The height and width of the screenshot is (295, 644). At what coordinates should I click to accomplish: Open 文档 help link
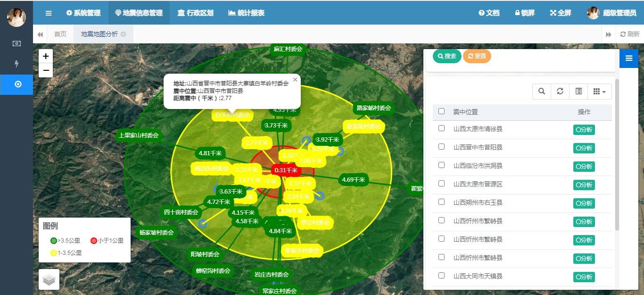coord(489,13)
